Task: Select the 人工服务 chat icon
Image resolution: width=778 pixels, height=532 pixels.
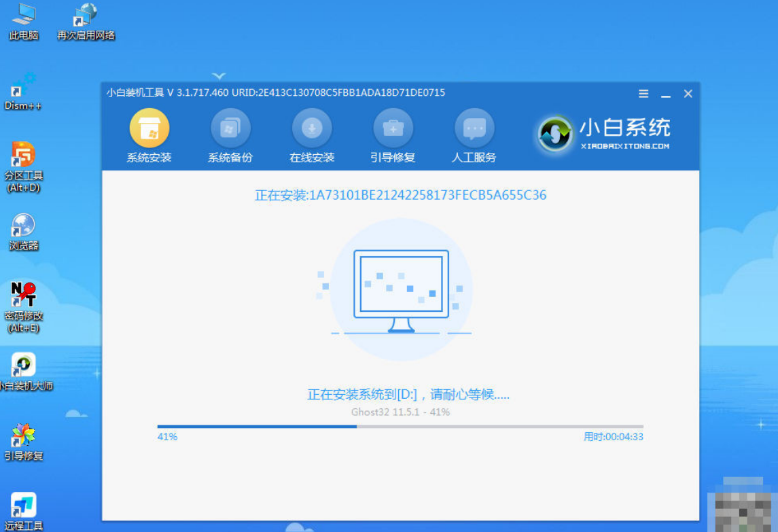Action: click(x=474, y=128)
